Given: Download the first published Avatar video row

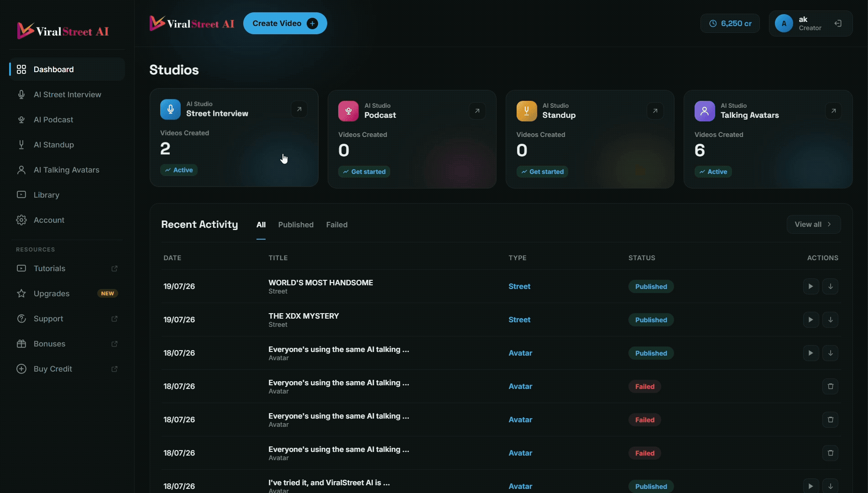Looking at the screenshot, I should (x=831, y=353).
